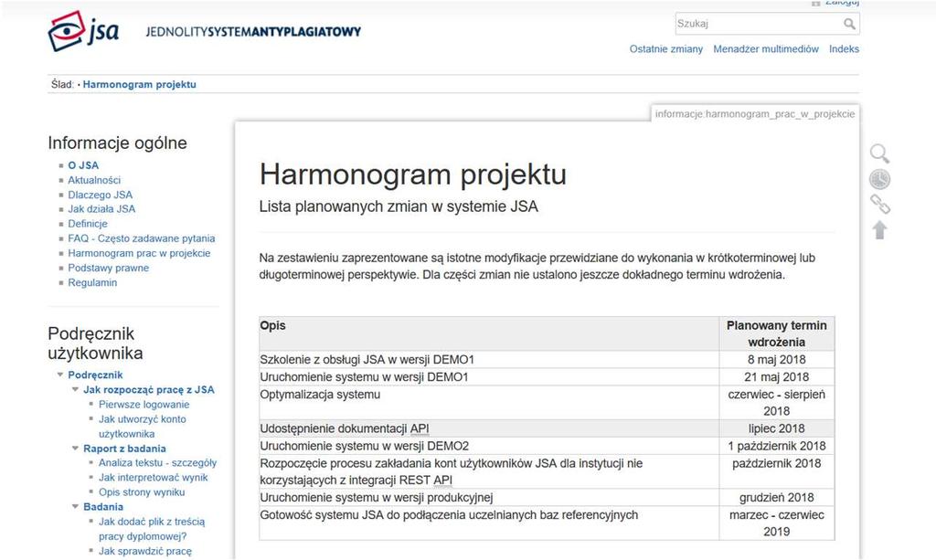Open Ostatnie zmiany link
936x560 pixels.
(666, 49)
